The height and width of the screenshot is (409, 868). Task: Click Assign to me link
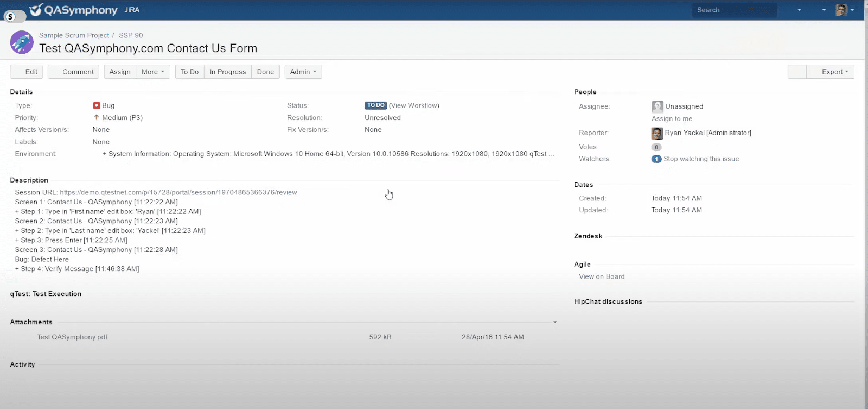pyautogui.click(x=672, y=119)
